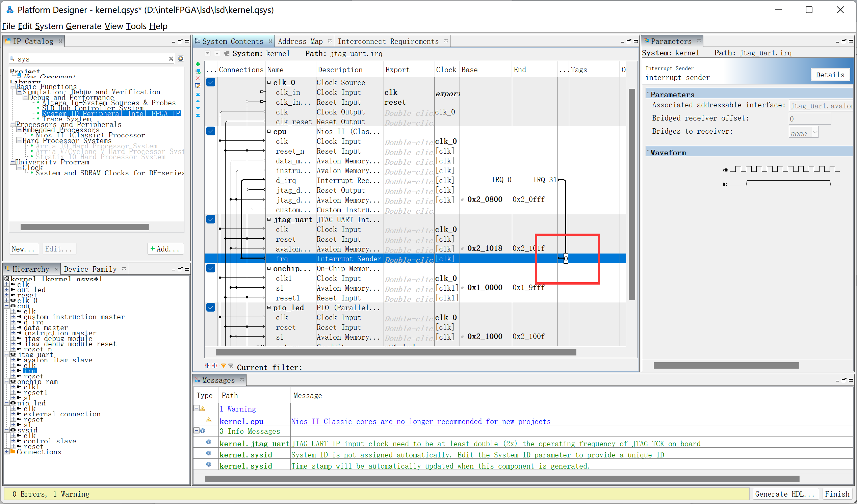Click the System Contents vertical scrollbar
This screenshot has width=857, height=504.
tap(632, 194)
